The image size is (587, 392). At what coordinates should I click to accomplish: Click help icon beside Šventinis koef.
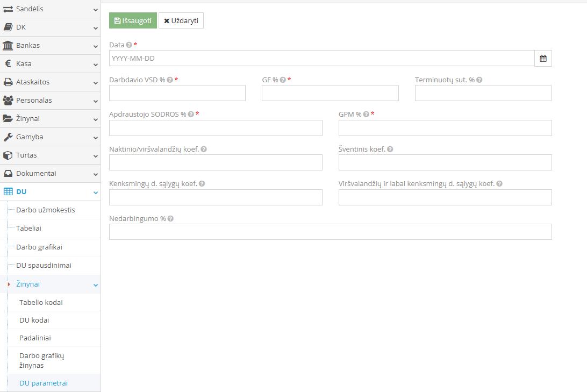click(x=390, y=149)
